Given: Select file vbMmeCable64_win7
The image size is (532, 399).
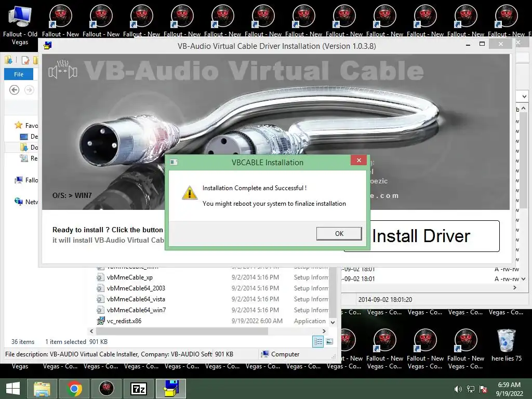Looking at the screenshot, I should point(136,310).
